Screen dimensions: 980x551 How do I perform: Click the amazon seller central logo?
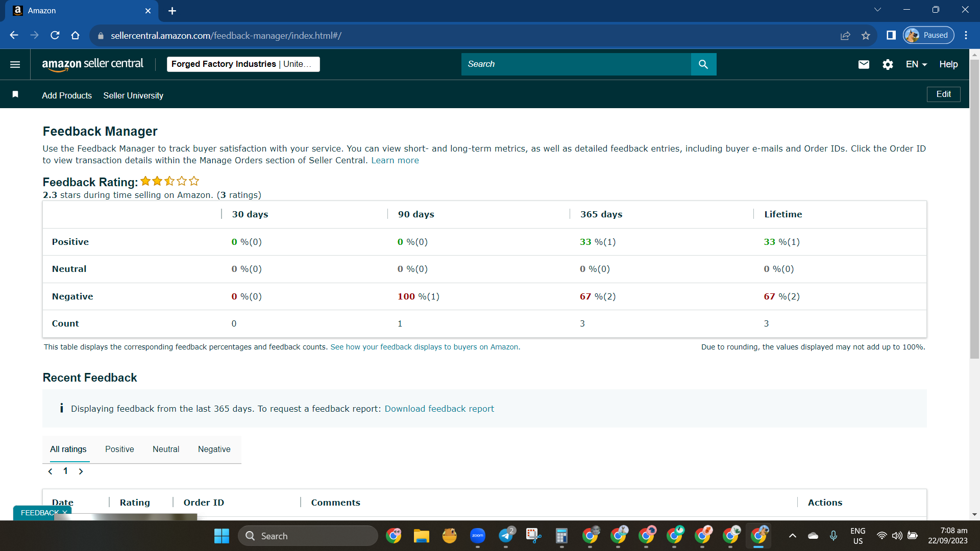pos(92,64)
